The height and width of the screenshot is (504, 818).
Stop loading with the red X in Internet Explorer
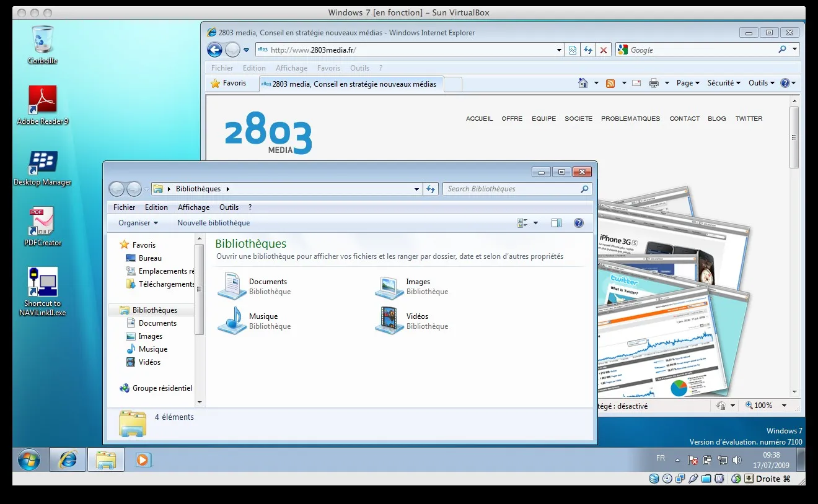pyautogui.click(x=603, y=50)
